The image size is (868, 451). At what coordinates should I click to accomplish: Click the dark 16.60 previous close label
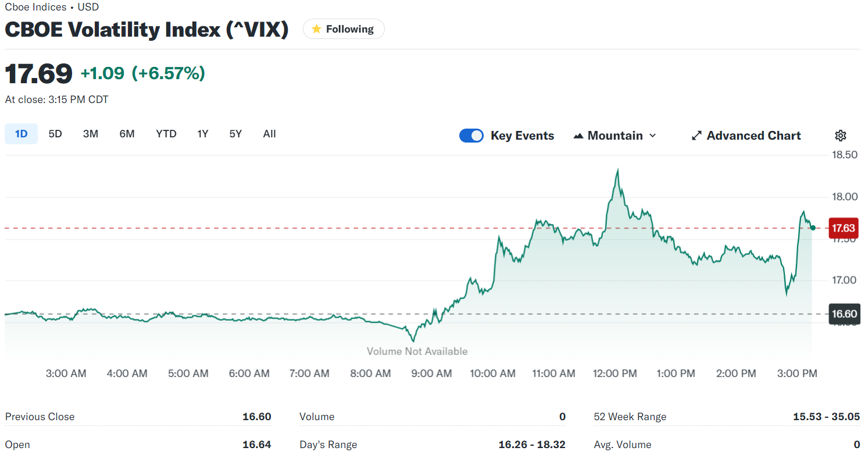(x=844, y=314)
